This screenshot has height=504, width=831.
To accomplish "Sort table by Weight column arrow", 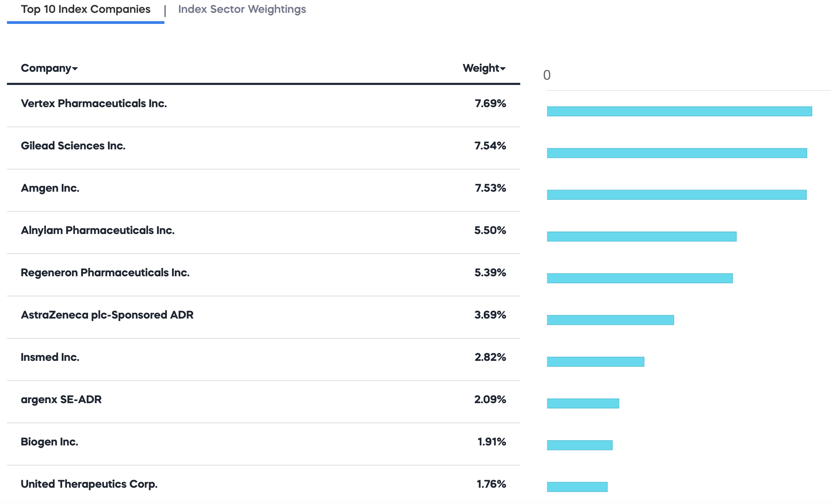I will (503, 69).
